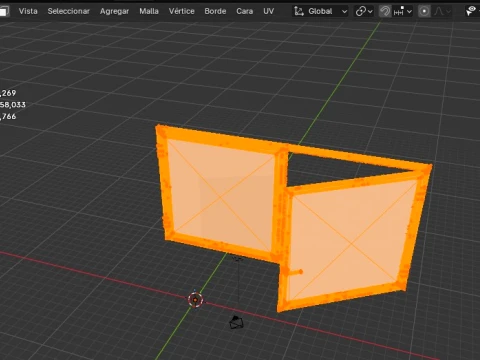Click the transform orientation axes icon
This screenshot has height=360, width=480.
[299, 11]
